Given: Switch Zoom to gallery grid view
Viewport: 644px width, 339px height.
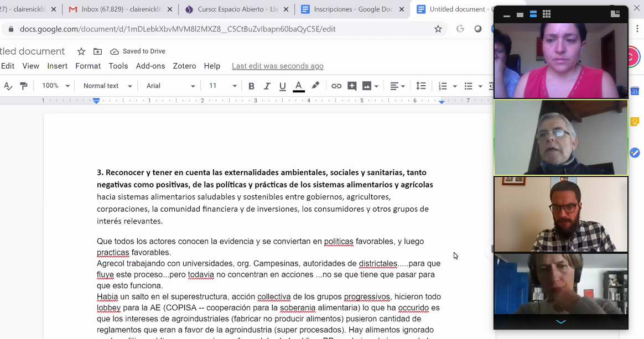Looking at the screenshot, I should tap(547, 14).
